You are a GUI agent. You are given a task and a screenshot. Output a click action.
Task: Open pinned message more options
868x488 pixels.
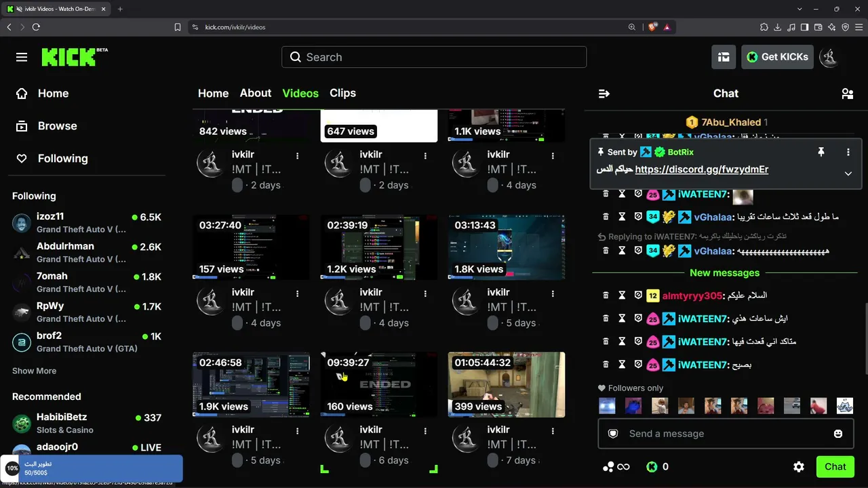848,152
